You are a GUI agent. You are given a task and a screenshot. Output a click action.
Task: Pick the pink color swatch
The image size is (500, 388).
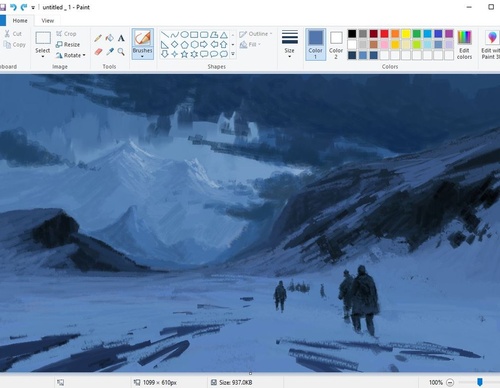coord(384,44)
